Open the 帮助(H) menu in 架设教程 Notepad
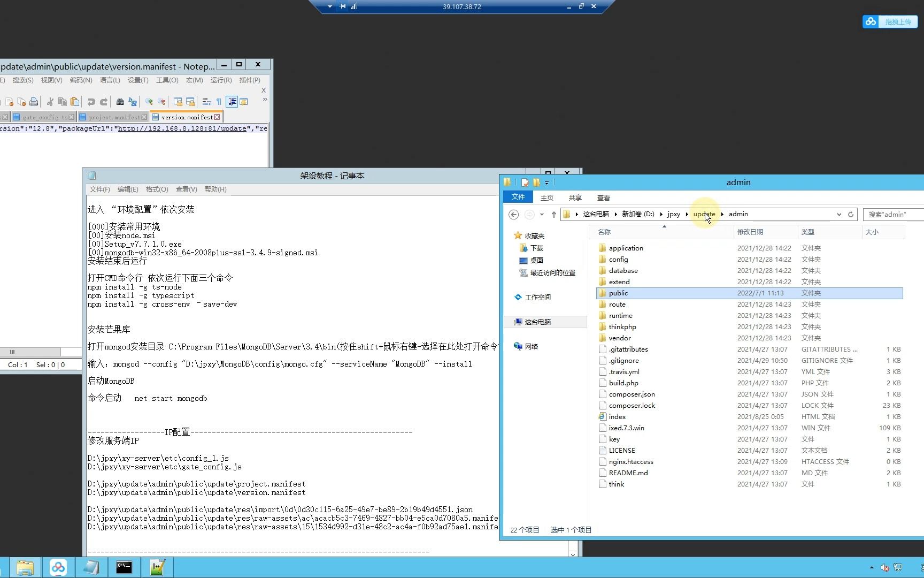924x578 pixels. (215, 189)
